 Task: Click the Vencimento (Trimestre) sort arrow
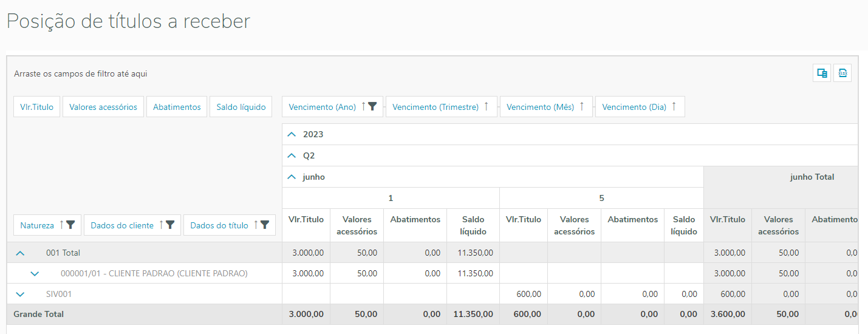point(486,107)
